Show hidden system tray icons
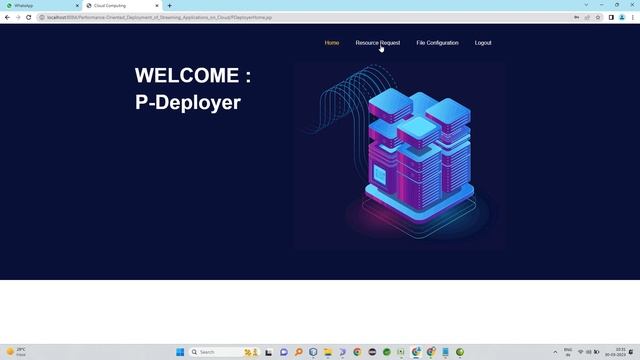640x360 pixels. [555, 352]
